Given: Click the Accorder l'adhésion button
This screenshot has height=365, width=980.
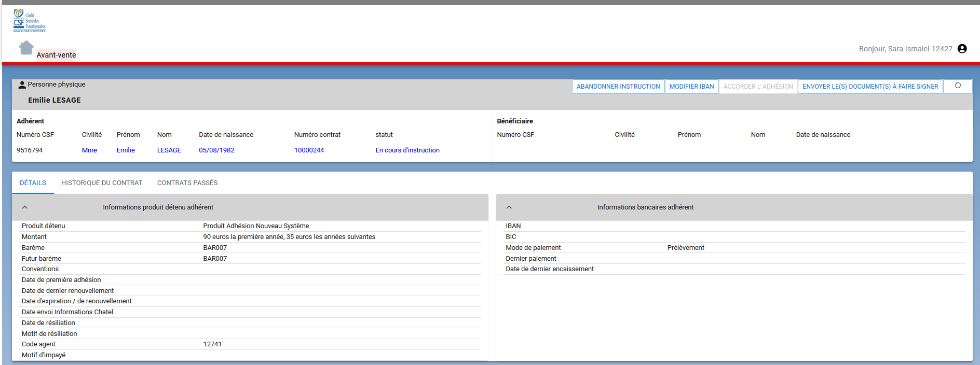Looking at the screenshot, I should click(x=758, y=87).
